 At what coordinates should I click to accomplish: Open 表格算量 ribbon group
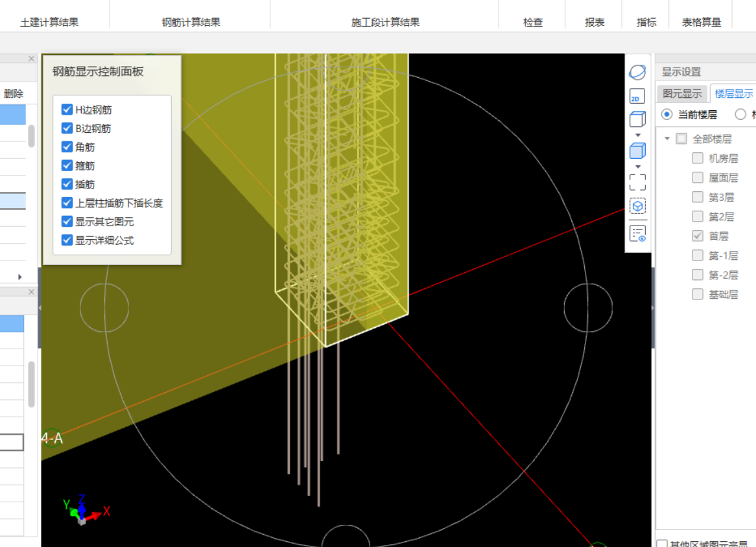click(x=702, y=22)
